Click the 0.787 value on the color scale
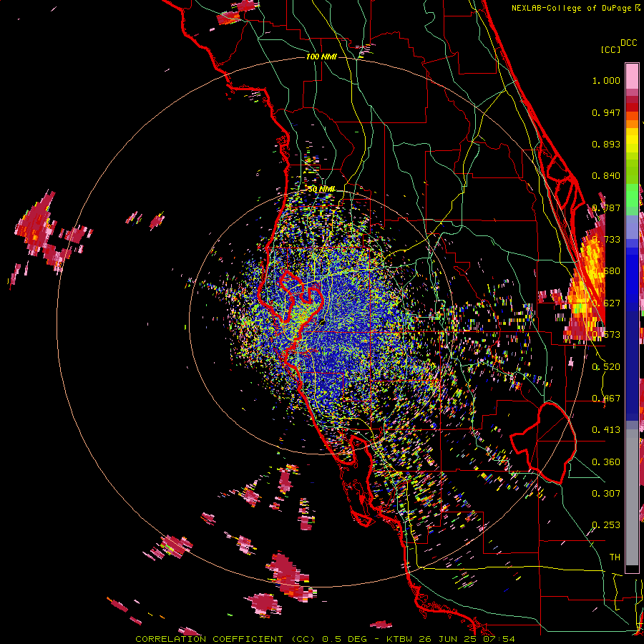 pos(606,208)
